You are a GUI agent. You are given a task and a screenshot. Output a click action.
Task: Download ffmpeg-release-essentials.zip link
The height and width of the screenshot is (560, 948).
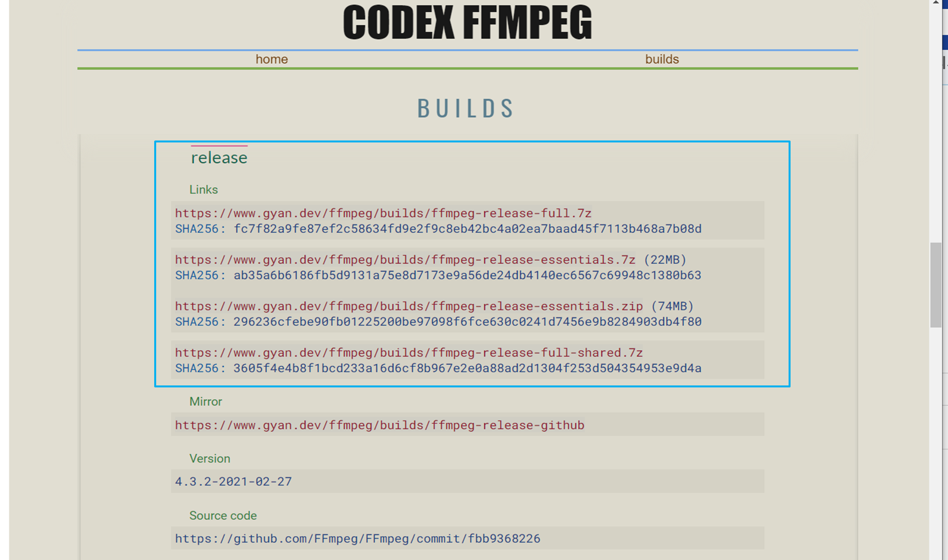point(408,306)
